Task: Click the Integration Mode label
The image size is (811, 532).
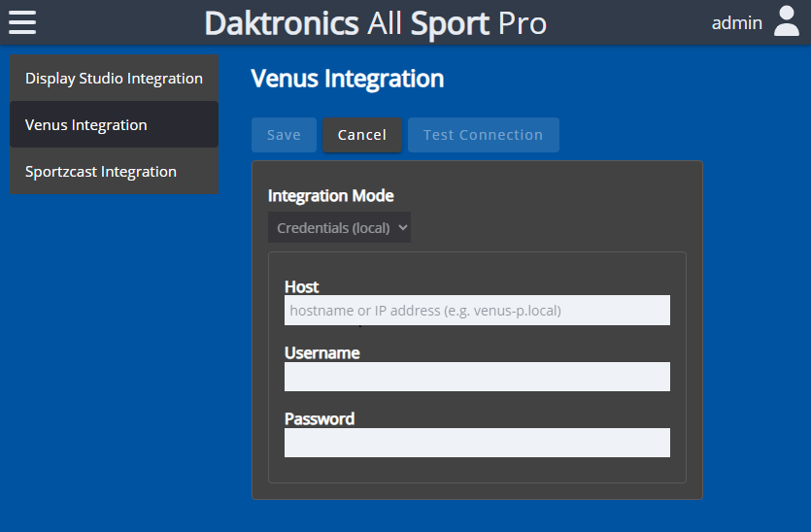Action: pyautogui.click(x=331, y=195)
